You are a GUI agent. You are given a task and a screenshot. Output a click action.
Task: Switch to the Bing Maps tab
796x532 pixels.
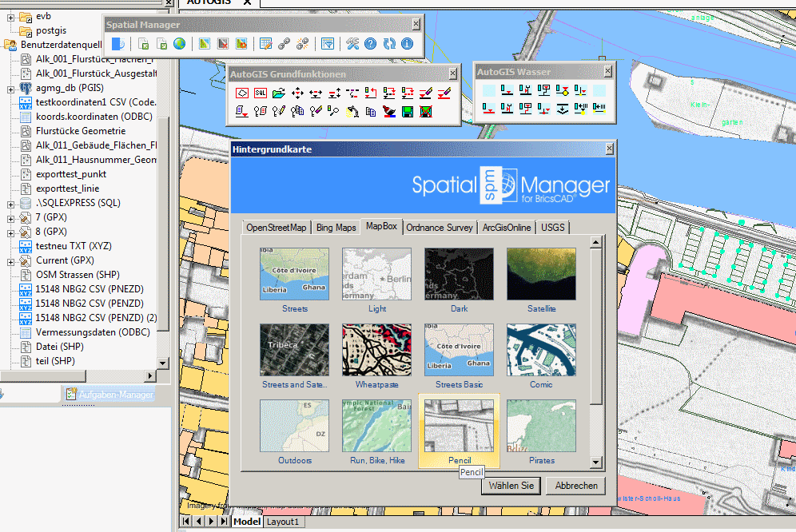[336, 227]
